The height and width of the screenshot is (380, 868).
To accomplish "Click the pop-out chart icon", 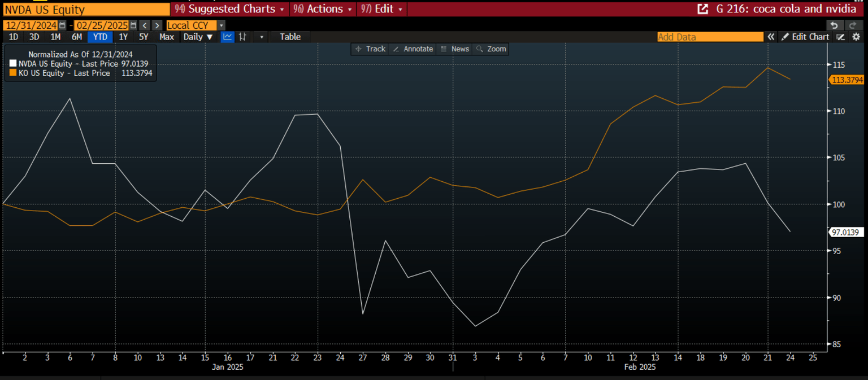I will click(x=702, y=9).
